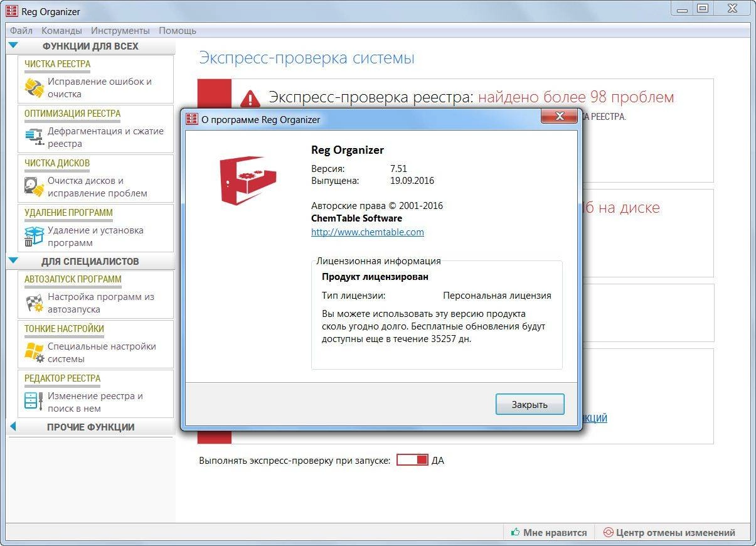756x546 pixels.
Task: Open ЧИСТКА ДИСКОВ heading
Action: [57, 163]
